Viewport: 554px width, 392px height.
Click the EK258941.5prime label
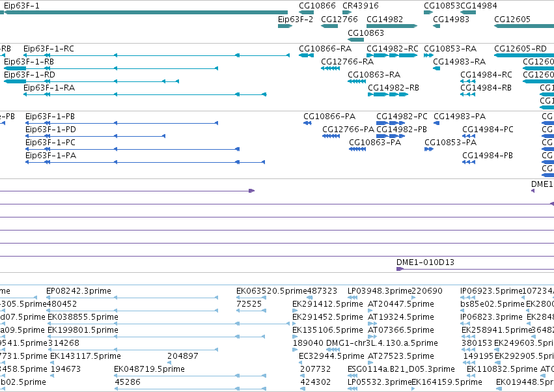pos(497,330)
